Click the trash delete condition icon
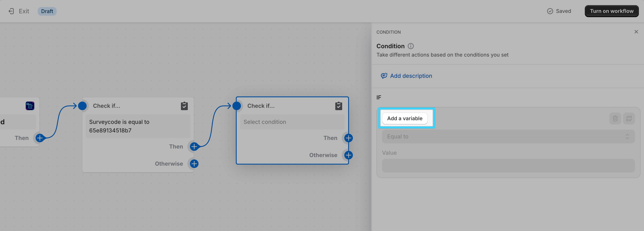 [x=615, y=118]
